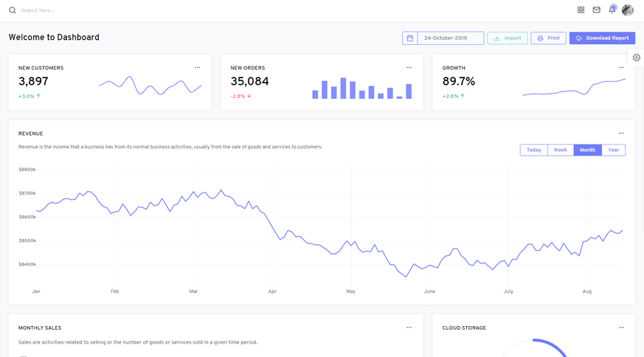The image size is (644, 357).
Task: Open Growth card options menu
Action: click(621, 68)
